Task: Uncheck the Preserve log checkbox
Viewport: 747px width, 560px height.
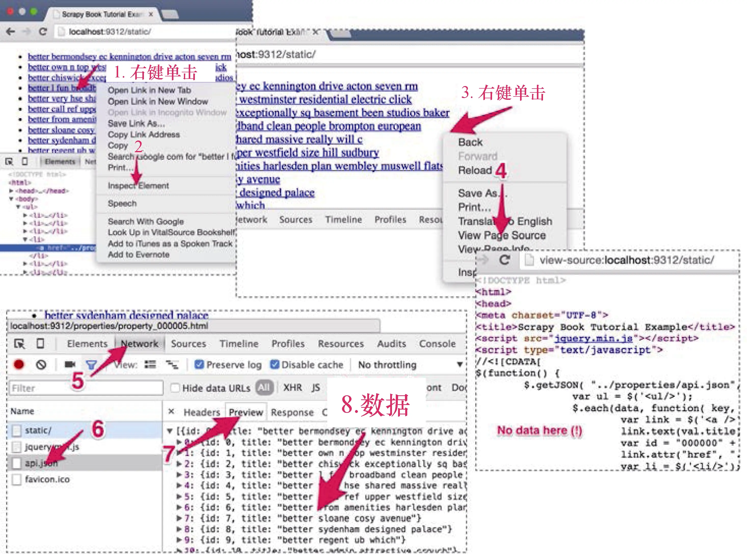Action: [x=199, y=365]
